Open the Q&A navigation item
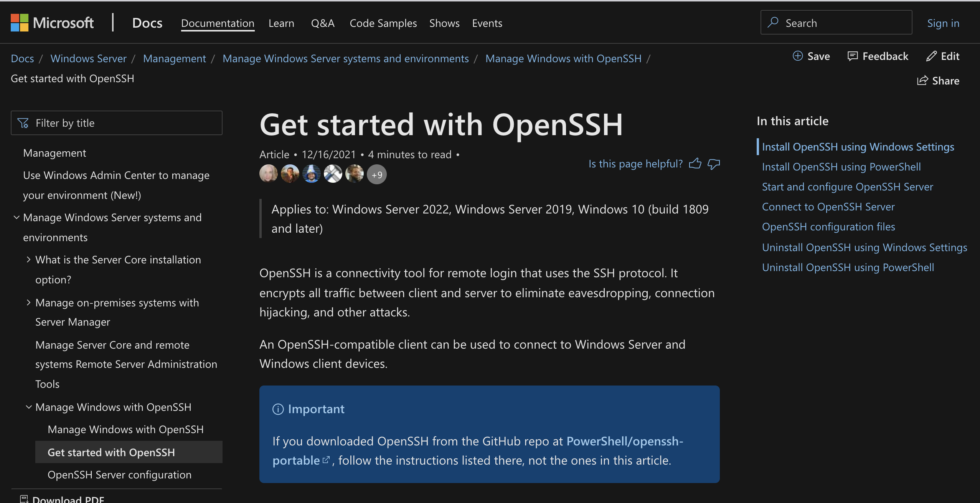Screen dimensions: 980x503 coord(323,23)
